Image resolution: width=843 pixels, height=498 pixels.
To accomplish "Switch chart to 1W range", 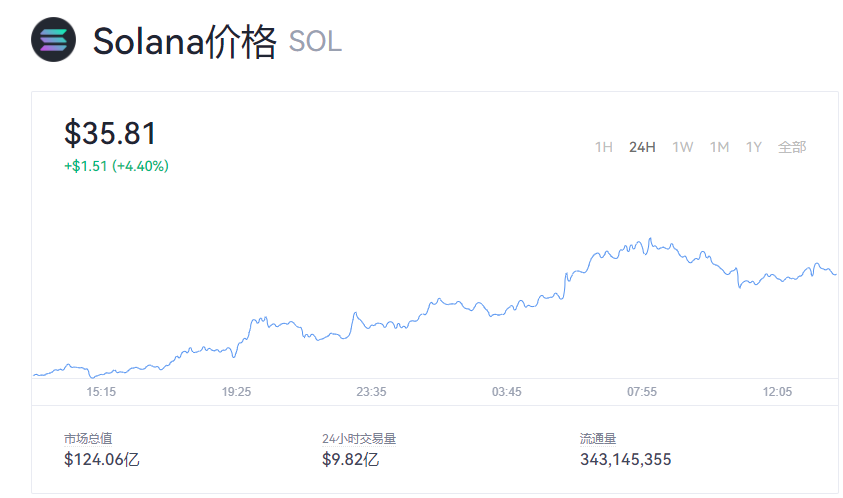I will [682, 147].
